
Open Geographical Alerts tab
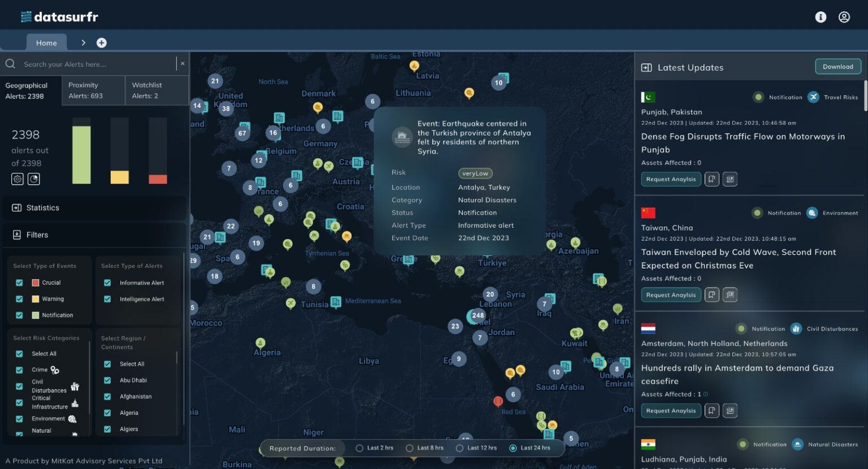31,90
